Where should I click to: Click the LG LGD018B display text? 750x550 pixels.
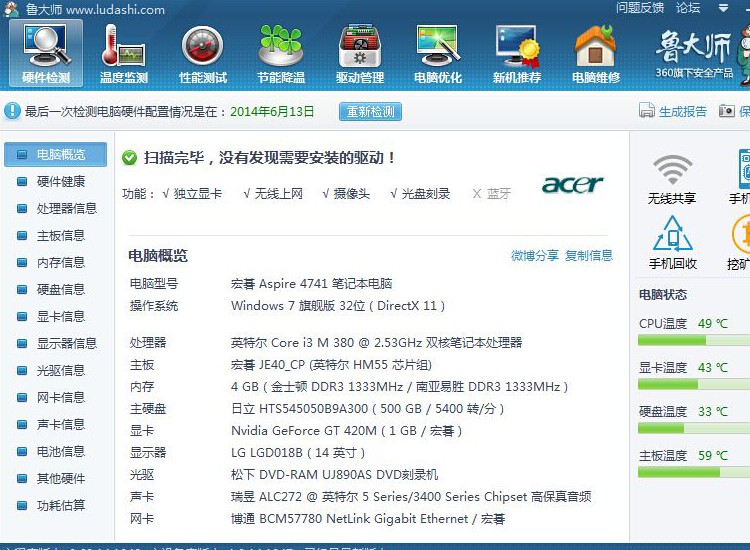[x=298, y=452]
